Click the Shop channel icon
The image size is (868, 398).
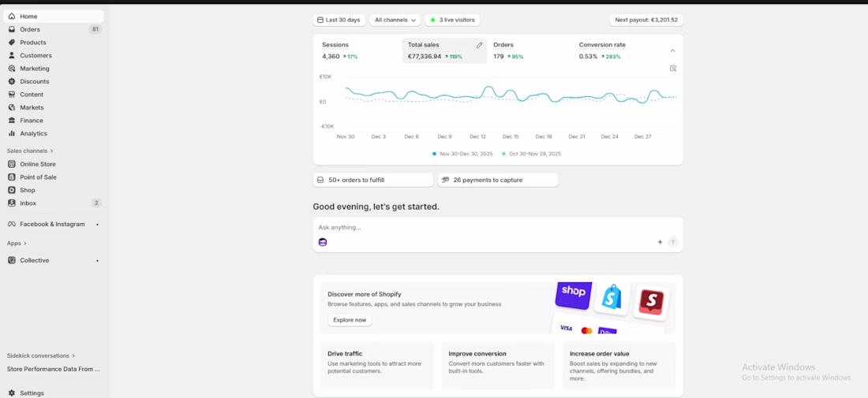tap(12, 190)
